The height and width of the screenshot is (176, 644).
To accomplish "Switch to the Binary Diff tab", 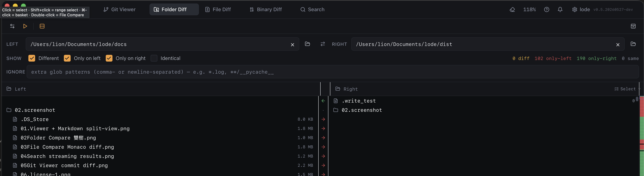I will click(266, 10).
